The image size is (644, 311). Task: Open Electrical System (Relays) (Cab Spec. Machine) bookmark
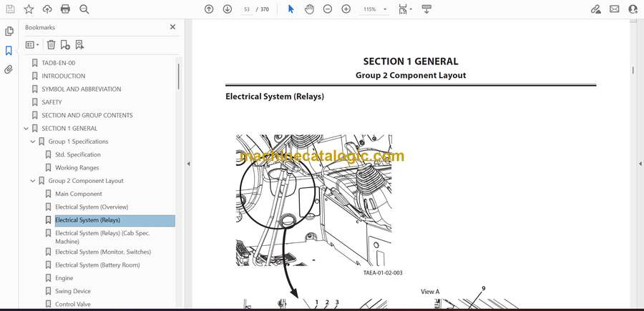coord(102,237)
